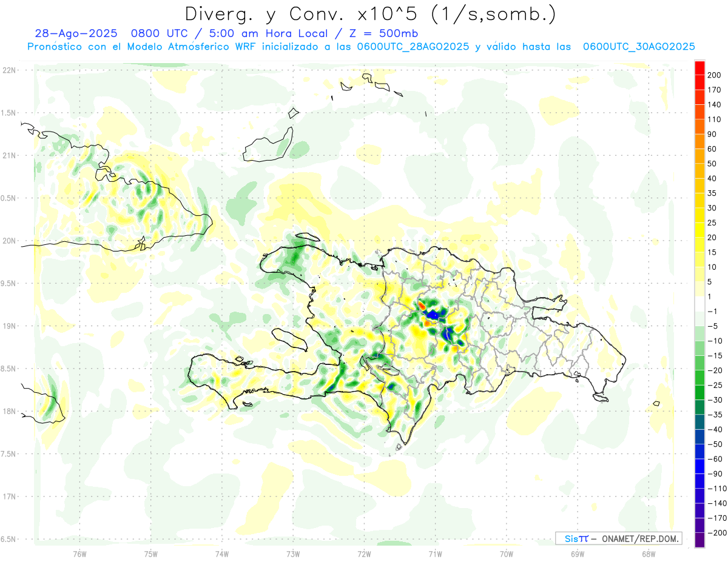
Task: Click latitude label '18N'
Action: click(8, 411)
